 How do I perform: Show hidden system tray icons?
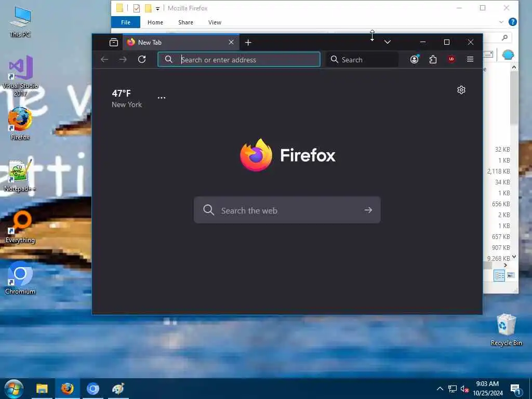(x=440, y=389)
